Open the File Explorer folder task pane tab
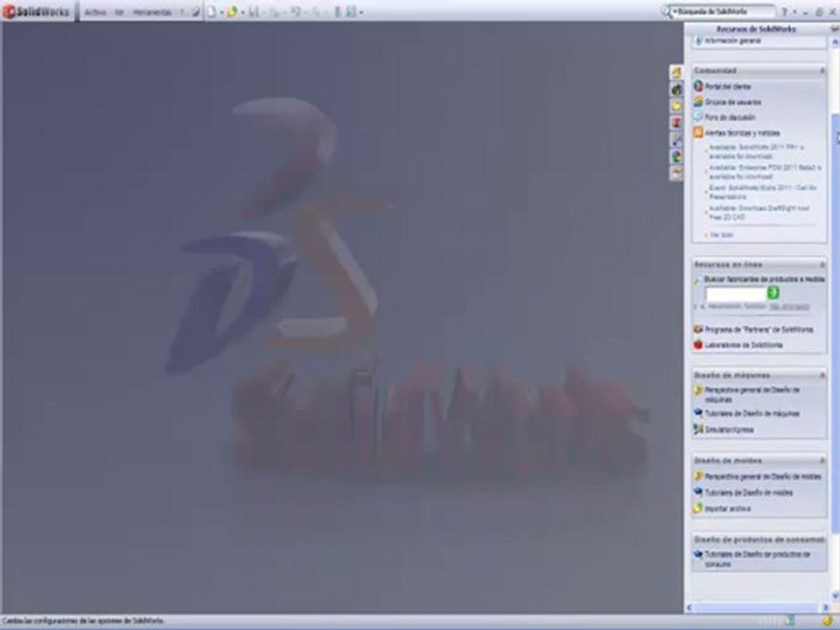 click(x=676, y=106)
